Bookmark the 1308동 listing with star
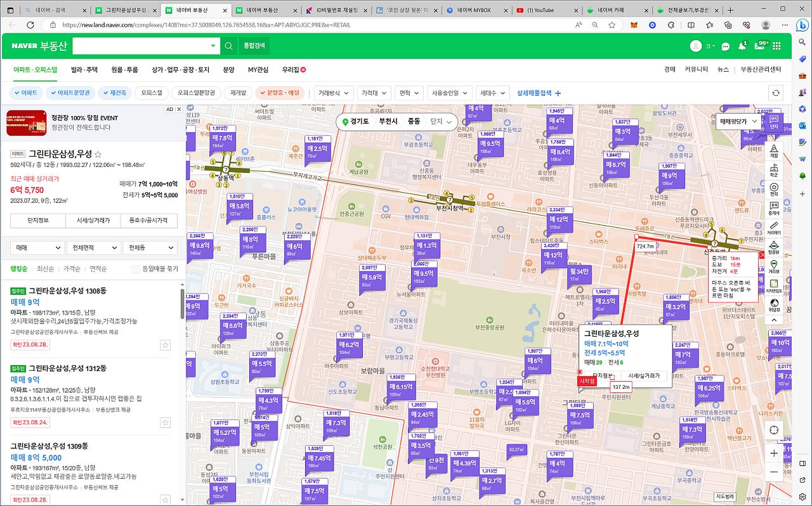The image size is (812, 506). [165, 345]
